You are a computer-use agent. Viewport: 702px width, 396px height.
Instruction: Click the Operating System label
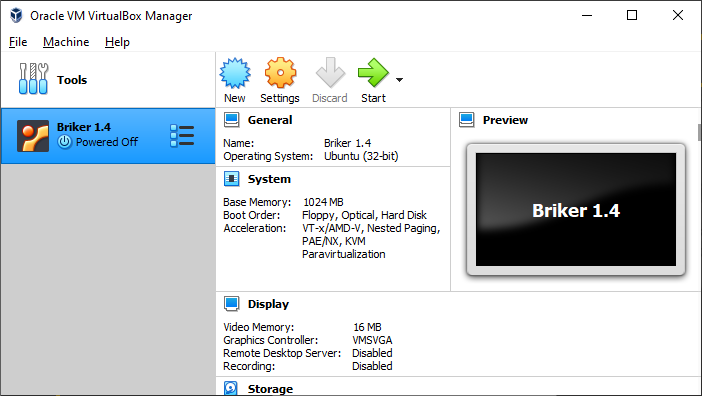pos(268,156)
